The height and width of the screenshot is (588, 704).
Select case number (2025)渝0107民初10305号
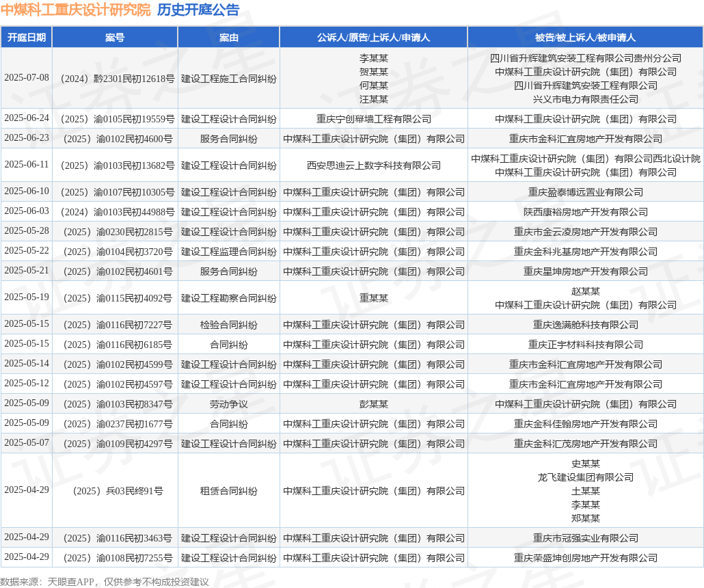tap(118, 192)
